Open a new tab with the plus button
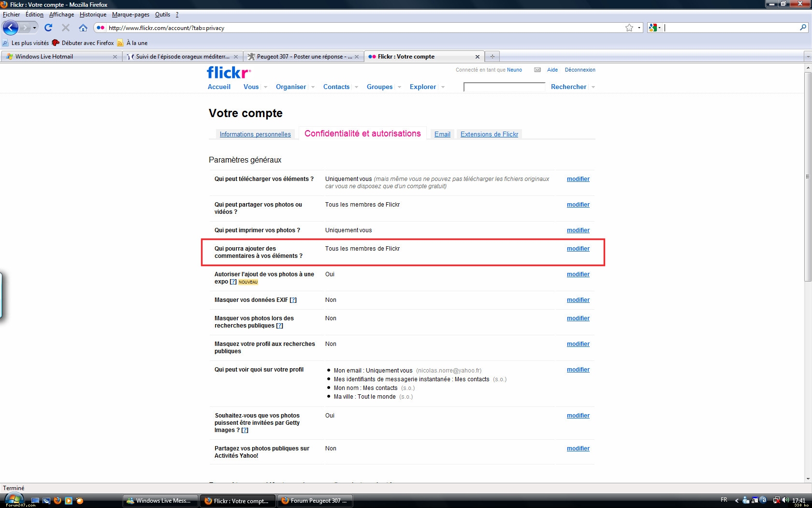This screenshot has width=812, height=508. [x=492, y=57]
